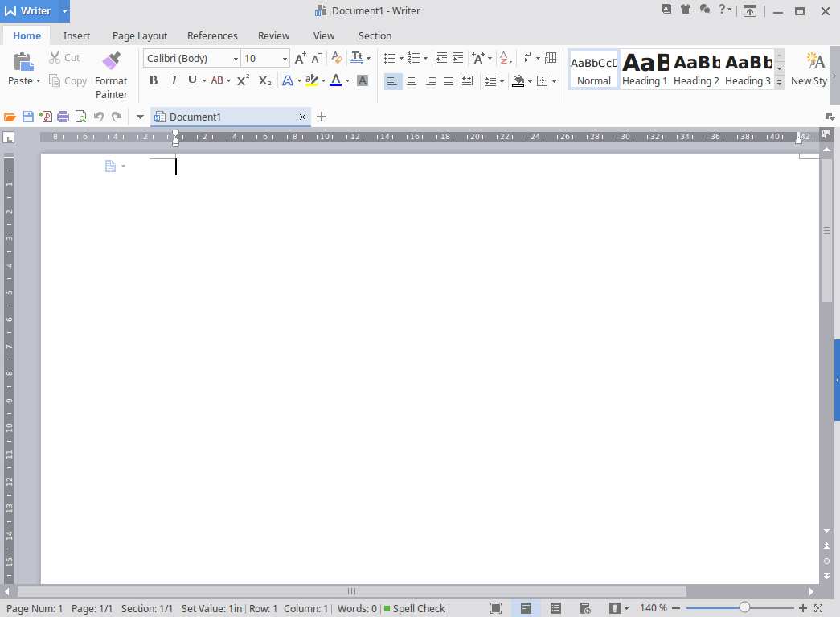Screen dimensions: 840x617
Task: Open the borders dropdown arrow
Action: click(554, 81)
